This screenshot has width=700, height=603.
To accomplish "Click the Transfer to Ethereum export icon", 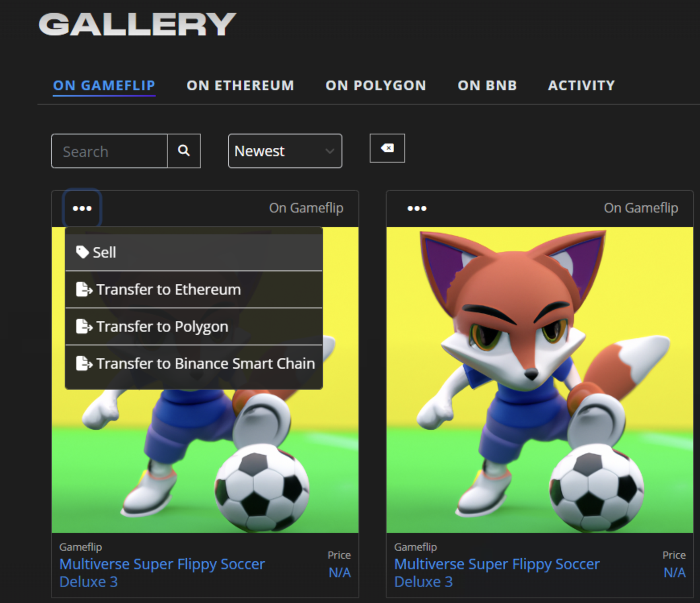I will tap(84, 289).
